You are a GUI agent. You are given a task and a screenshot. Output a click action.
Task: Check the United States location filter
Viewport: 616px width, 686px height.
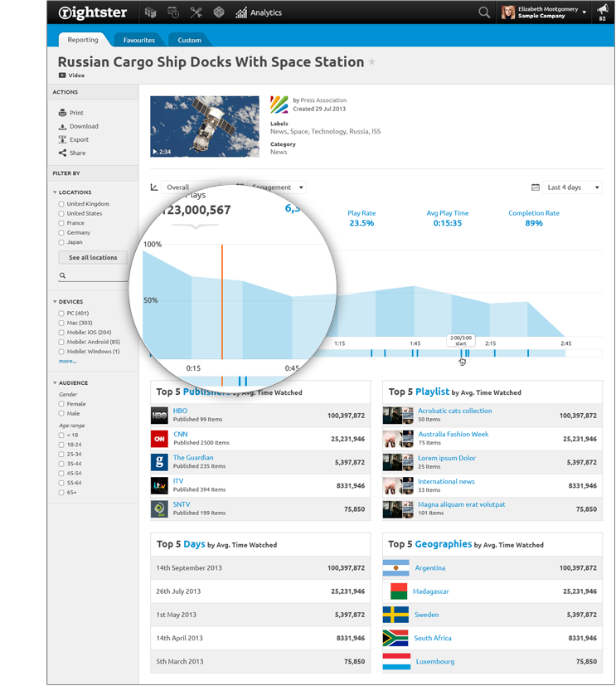[61, 214]
